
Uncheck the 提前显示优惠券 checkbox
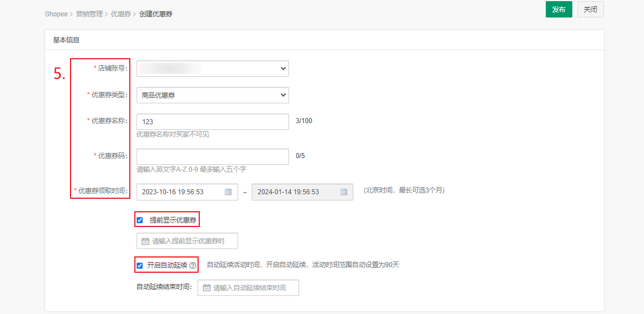140,220
